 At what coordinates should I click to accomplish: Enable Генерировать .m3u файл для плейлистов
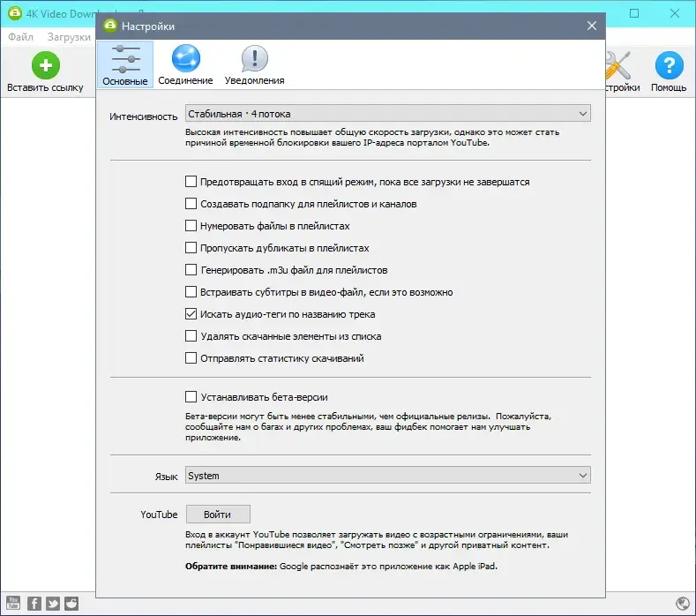click(x=191, y=269)
